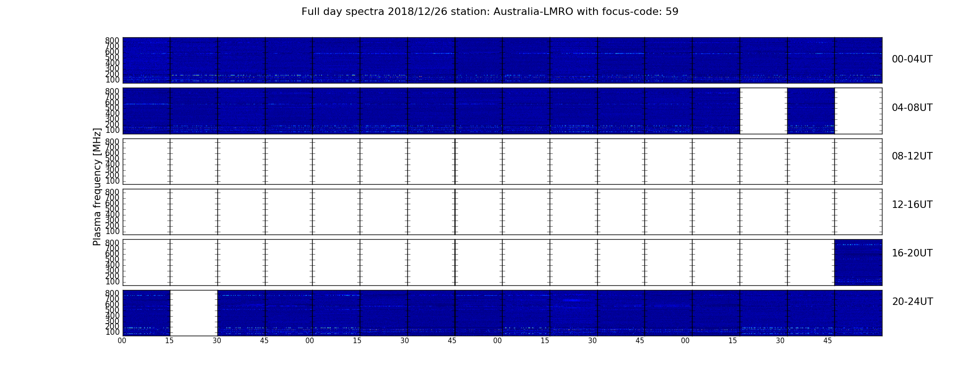Screen dimensions: 980x373
Task: Select the 20-24UT panel label
Action: click(x=912, y=302)
